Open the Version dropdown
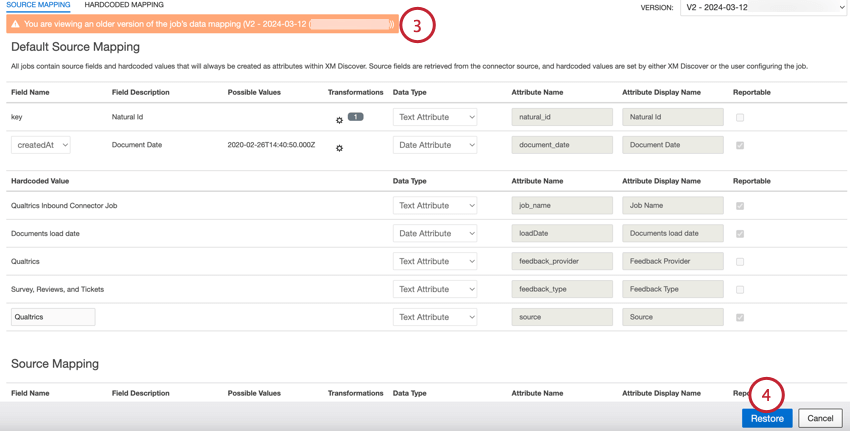 (x=764, y=8)
